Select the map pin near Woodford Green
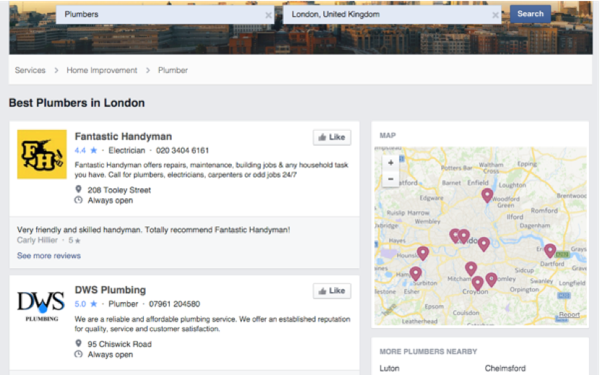Viewport: 600px width, 375px height. [x=487, y=195]
